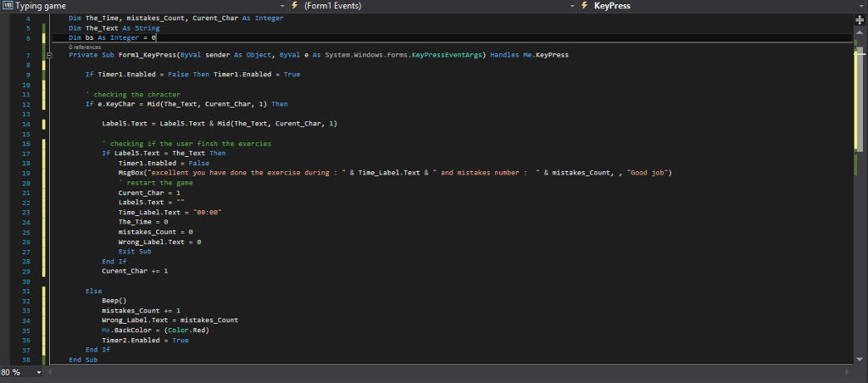Viewport: 868px width, 383px height.
Task: Click 'End If' on line 28
Action: 114,262
